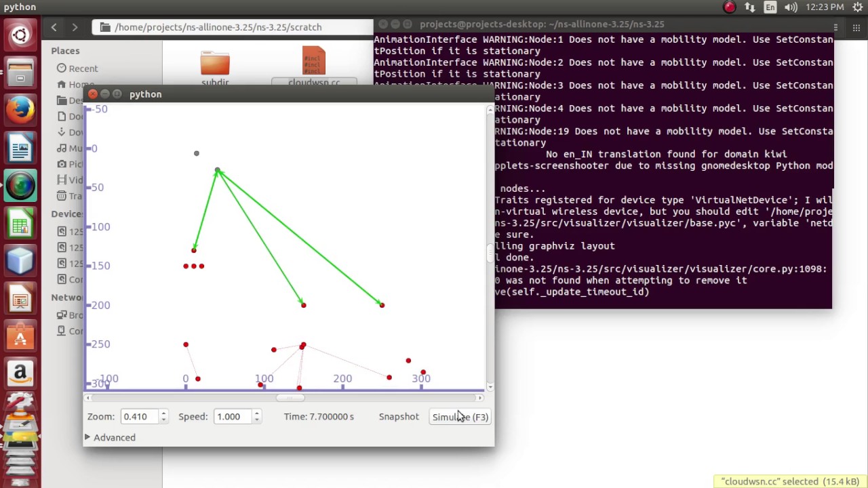
Task: Open Ubuntu Software Center from the dock
Action: pyautogui.click(x=20, y=335)
